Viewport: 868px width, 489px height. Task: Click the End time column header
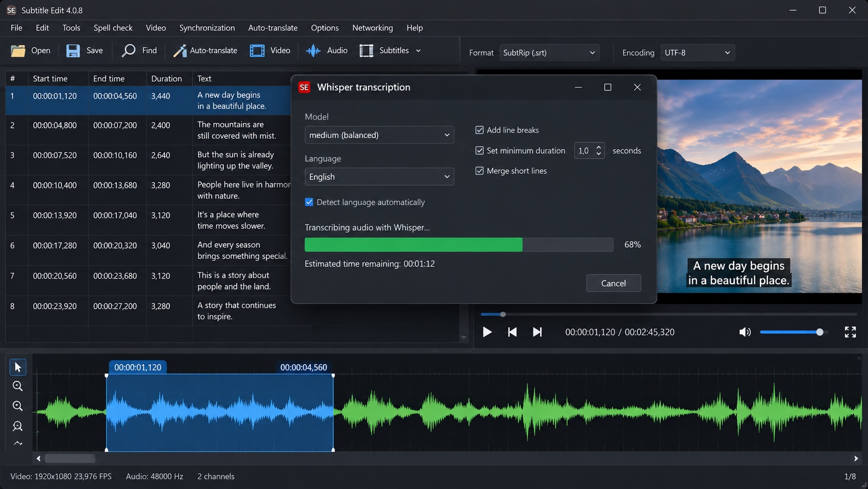pos(117,78)
